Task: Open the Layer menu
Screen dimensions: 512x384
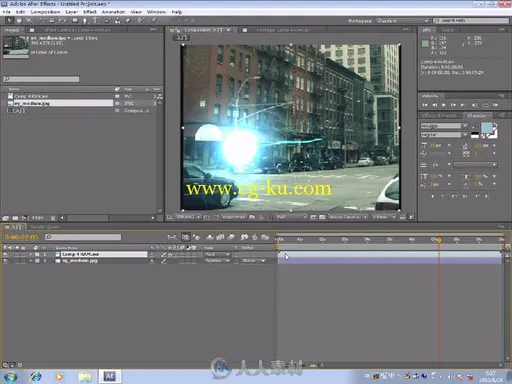Action: pyautogui.click(x=72, y=12)
